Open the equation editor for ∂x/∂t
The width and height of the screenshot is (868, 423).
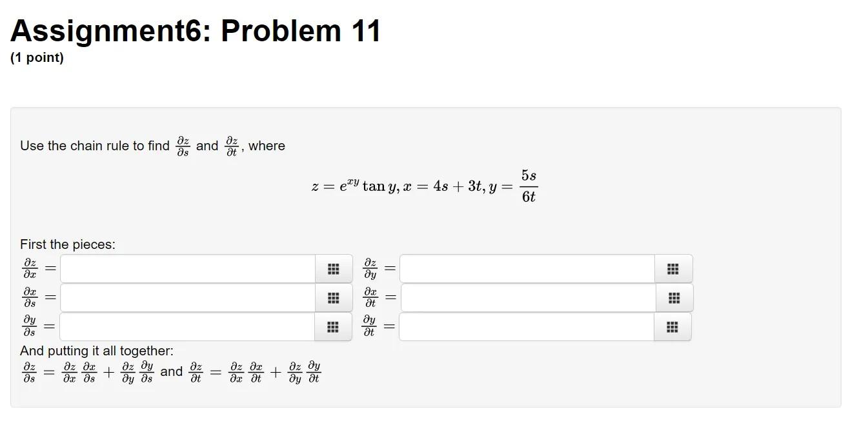point(673,297)
